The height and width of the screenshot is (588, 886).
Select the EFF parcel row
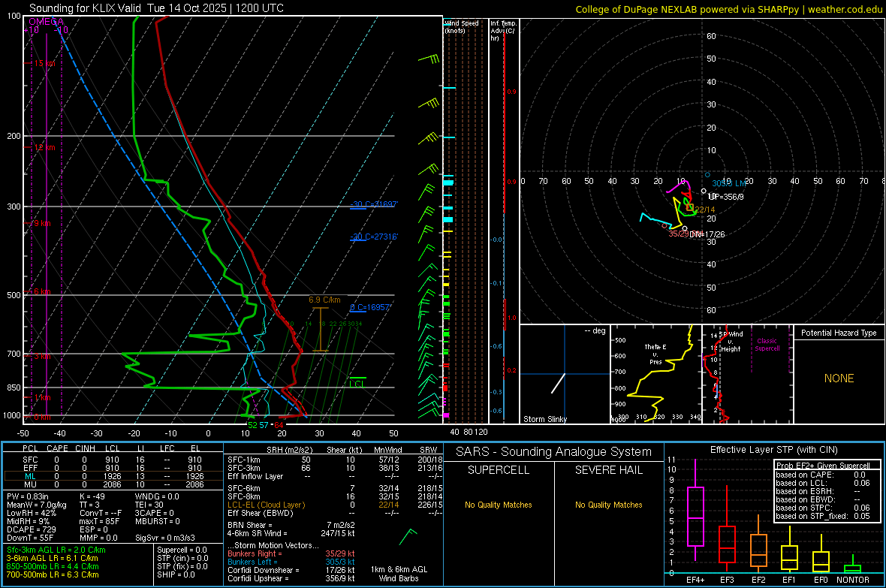tap(112, 468)
